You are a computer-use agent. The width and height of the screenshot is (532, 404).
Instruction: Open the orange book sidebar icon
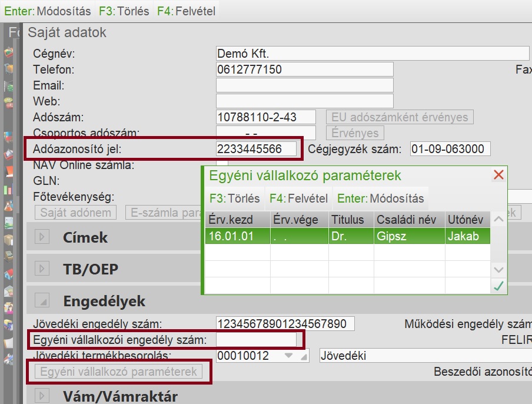(x=8, y=171)
